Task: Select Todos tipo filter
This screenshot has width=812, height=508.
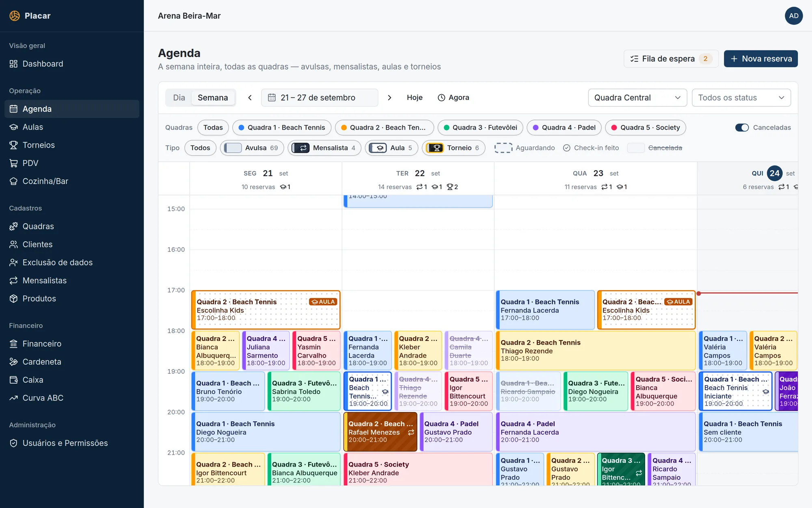Action: pos(200,148)
